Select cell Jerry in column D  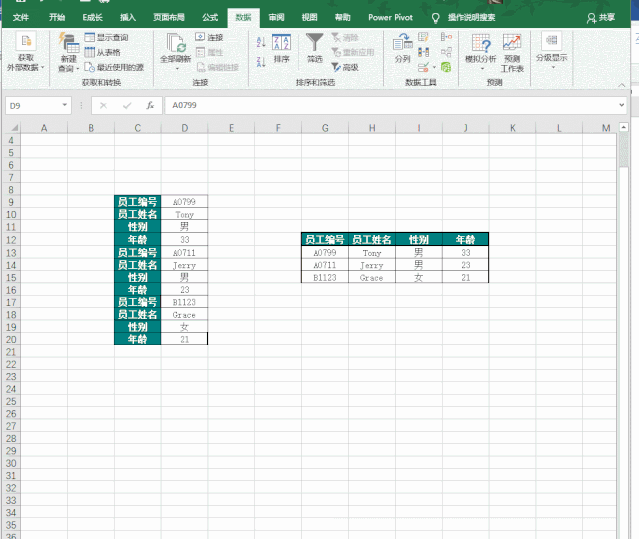point(185,265)
